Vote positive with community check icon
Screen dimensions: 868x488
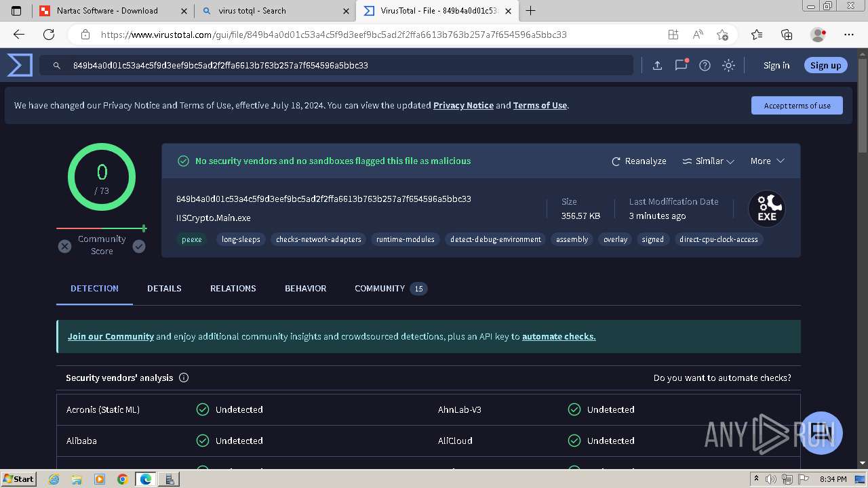click(139, 246)
